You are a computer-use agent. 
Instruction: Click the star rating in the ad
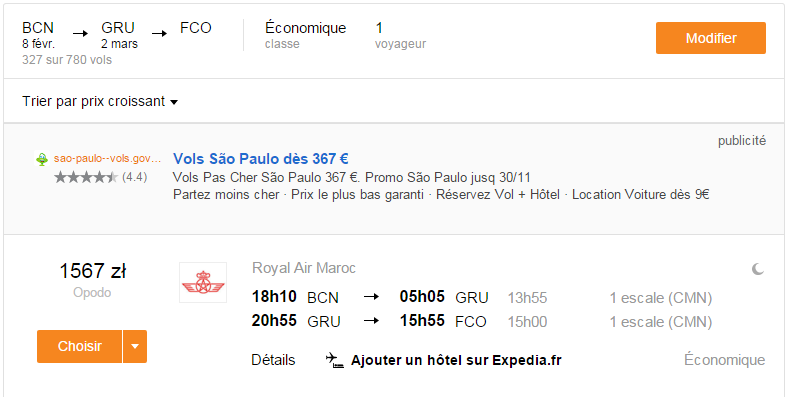[x=86, y=178]
